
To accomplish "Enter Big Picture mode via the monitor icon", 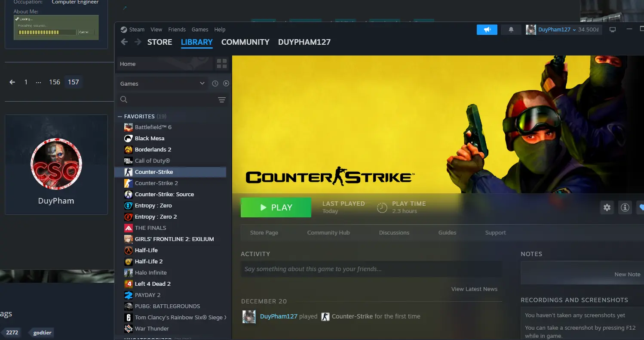I will coord(613,30).
